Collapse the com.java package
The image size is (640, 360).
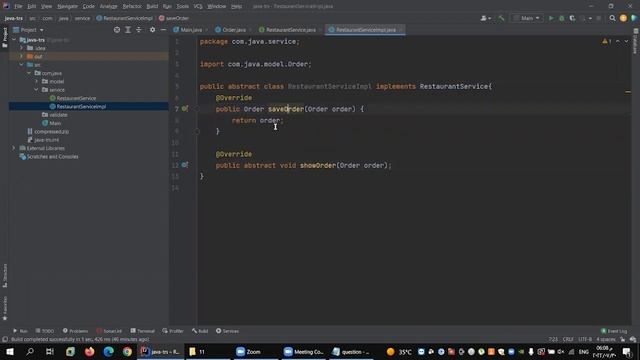tap(29, 73)
